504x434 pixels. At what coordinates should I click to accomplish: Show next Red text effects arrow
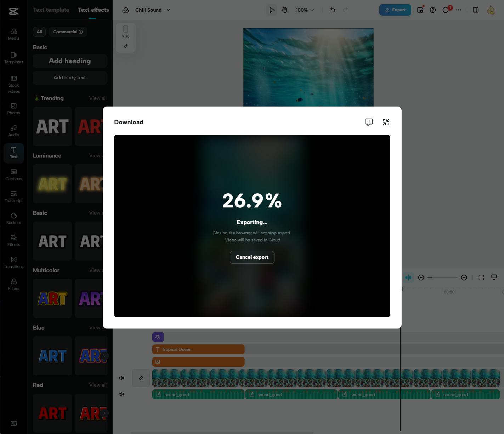[x=104, y=413]
